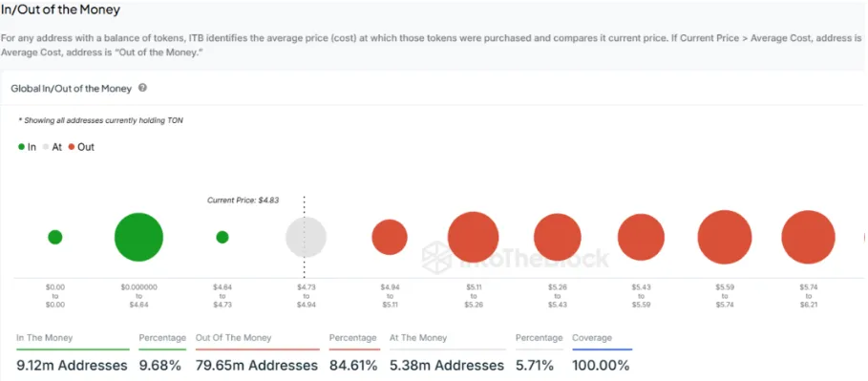
Task: Click the In/Out of the Money heading
Action: (x=60, y=10)
